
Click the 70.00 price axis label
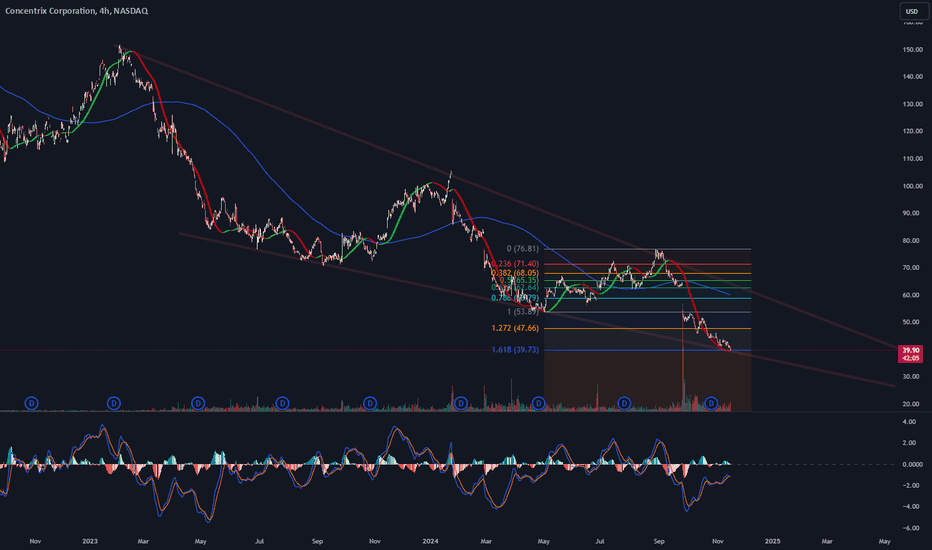click(x=912, y=268)
